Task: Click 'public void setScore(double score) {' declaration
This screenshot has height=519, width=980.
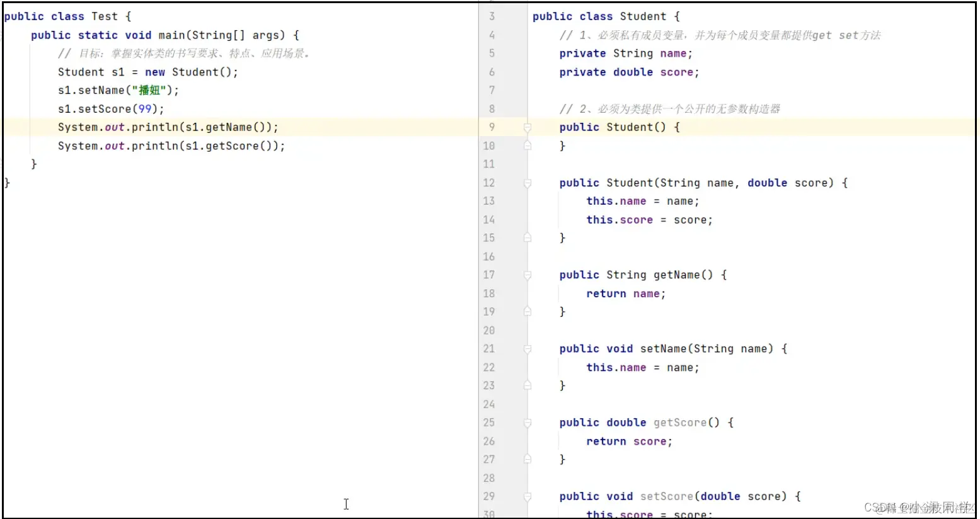Action: (680, 496)
